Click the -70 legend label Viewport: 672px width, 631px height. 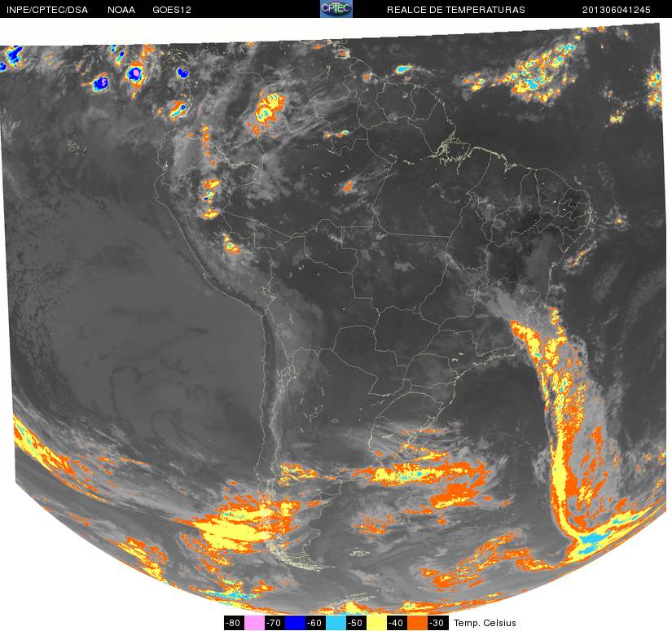(275, 623)
